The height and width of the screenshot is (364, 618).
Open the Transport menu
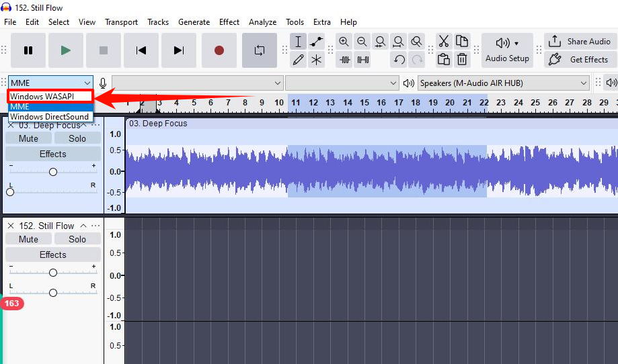(x=122, y=22)
